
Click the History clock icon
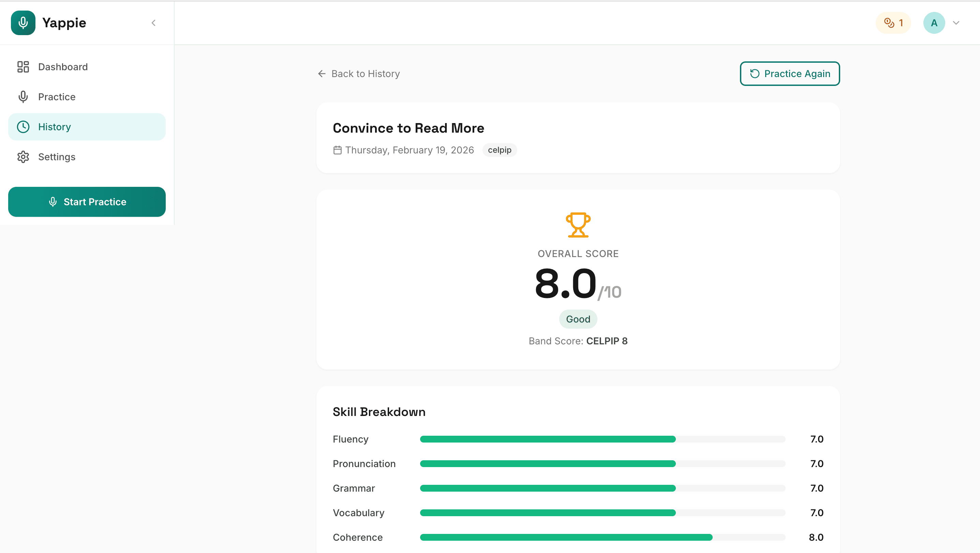pos(23,126)
